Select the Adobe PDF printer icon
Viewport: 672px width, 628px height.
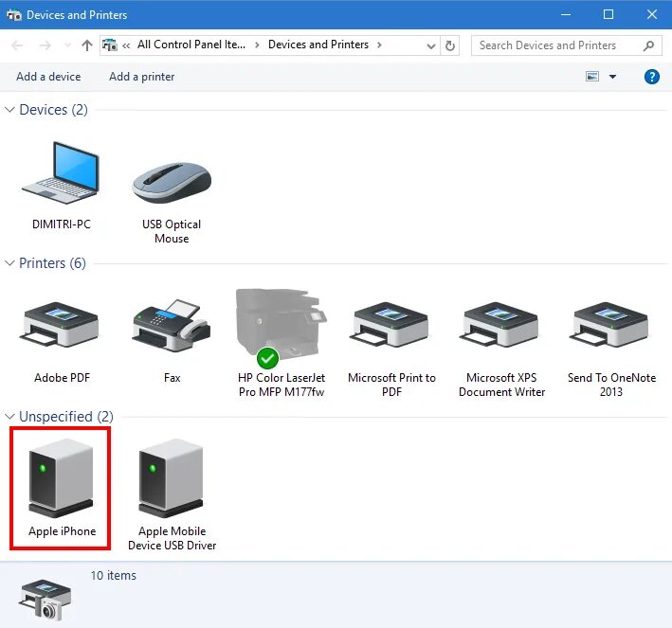pos(60,324)
